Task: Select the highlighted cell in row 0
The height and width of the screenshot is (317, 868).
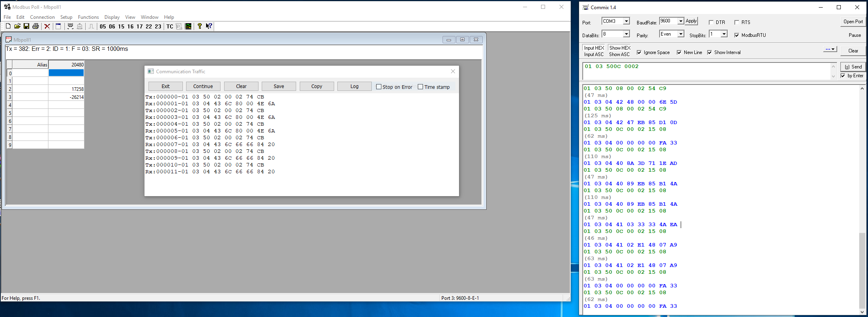Action: point(66,73)
